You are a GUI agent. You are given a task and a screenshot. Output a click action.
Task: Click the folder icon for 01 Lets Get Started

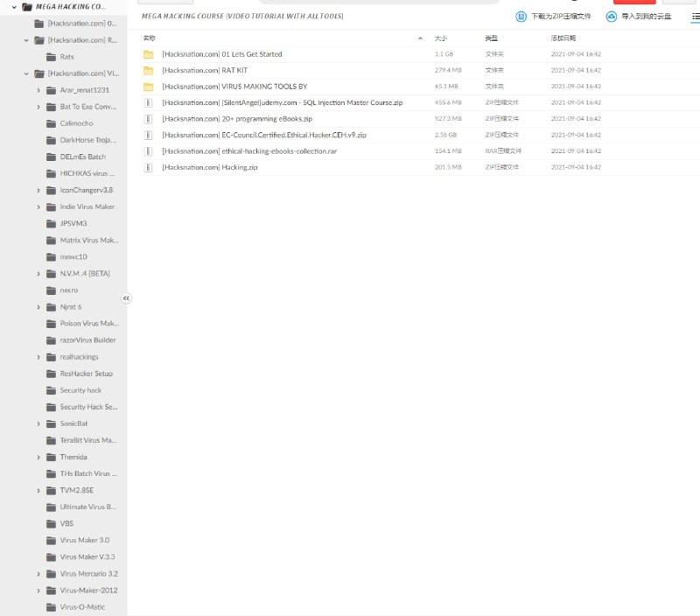pos(148,54)
